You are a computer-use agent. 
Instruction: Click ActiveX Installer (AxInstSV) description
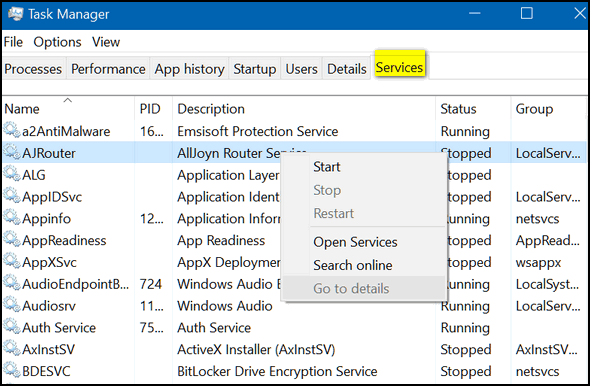[x=256, y=350]
